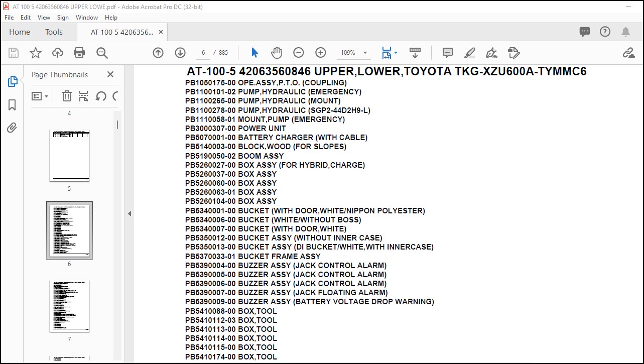Open the File menu
This screenshot has width=644, height=364.
(x=9, y=17)
